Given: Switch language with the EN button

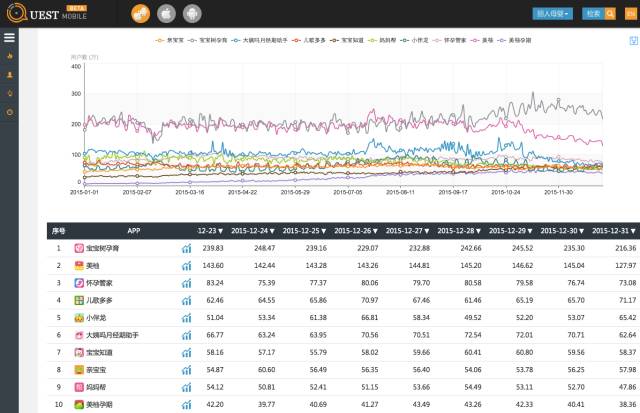Looking at the screenshot, I should pyautogui.click(x=631, y=13).
